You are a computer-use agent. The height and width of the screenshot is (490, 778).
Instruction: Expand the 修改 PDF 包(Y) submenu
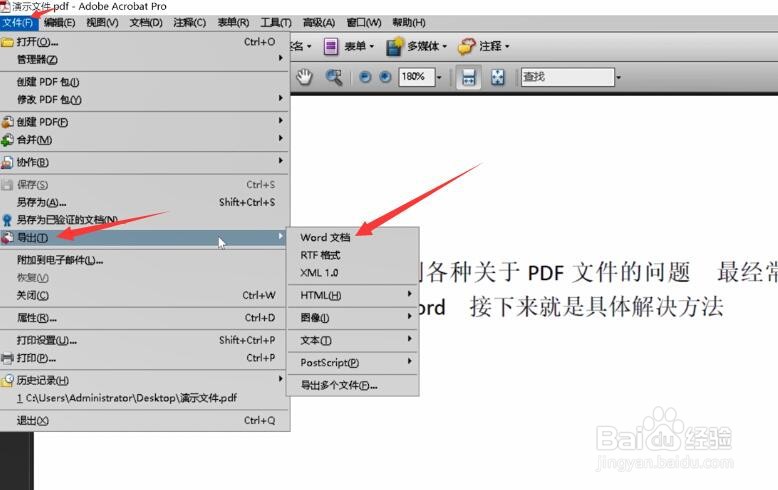[x=145, y=100]
